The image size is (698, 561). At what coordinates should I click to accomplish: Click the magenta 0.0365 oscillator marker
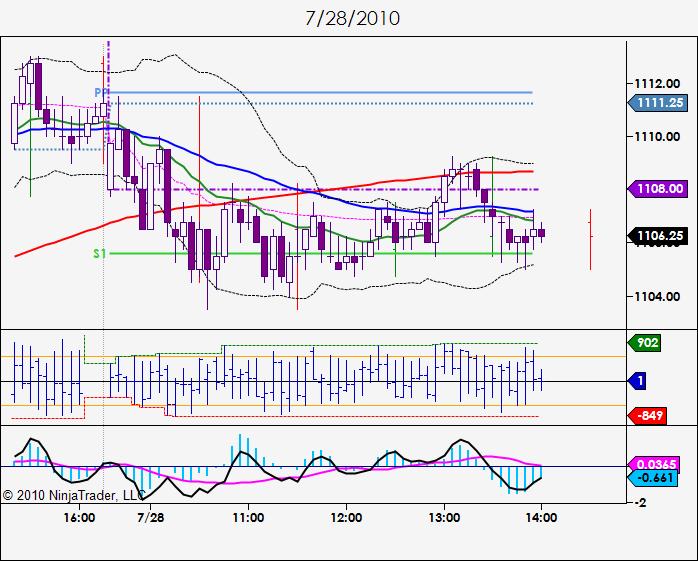point(653,464)
